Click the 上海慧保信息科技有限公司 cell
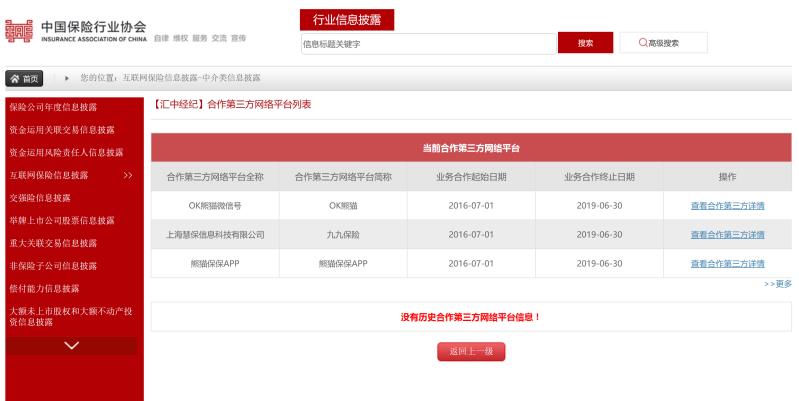Viewport: 799px width, 401px height. pyautogui.click(x=215, y=235)
